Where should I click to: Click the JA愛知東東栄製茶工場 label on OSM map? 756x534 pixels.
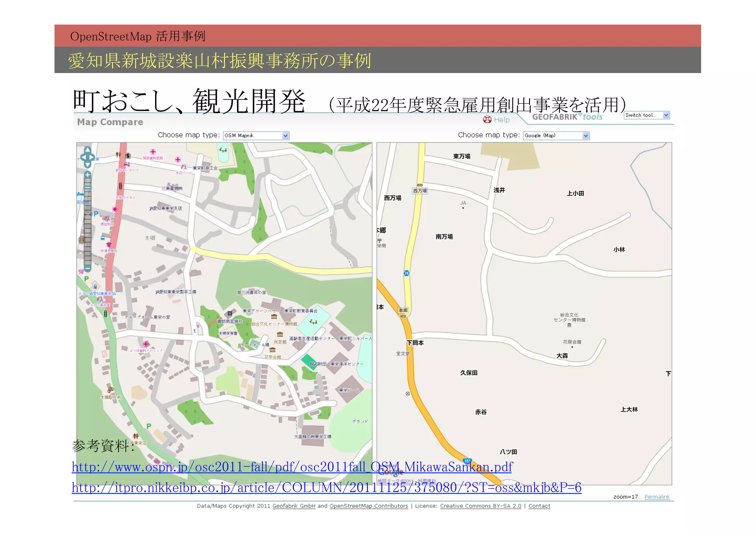176,292
